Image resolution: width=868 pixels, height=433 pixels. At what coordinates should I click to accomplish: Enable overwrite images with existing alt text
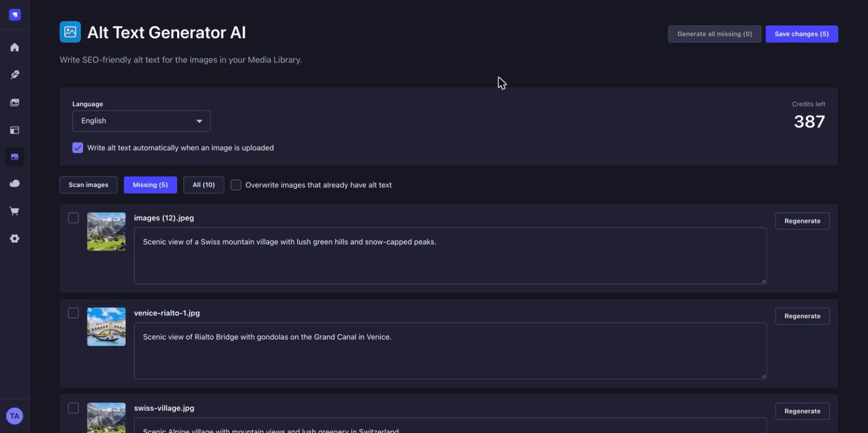pos(236,185)
